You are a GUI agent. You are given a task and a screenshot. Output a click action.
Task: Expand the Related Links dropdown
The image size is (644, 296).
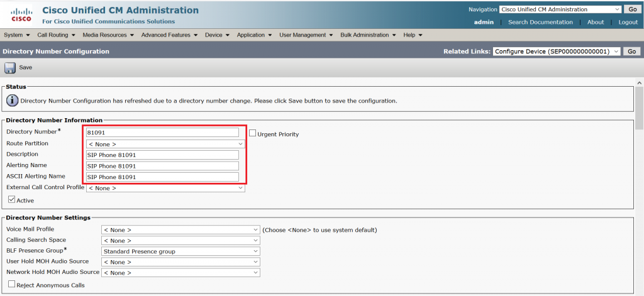557,51
